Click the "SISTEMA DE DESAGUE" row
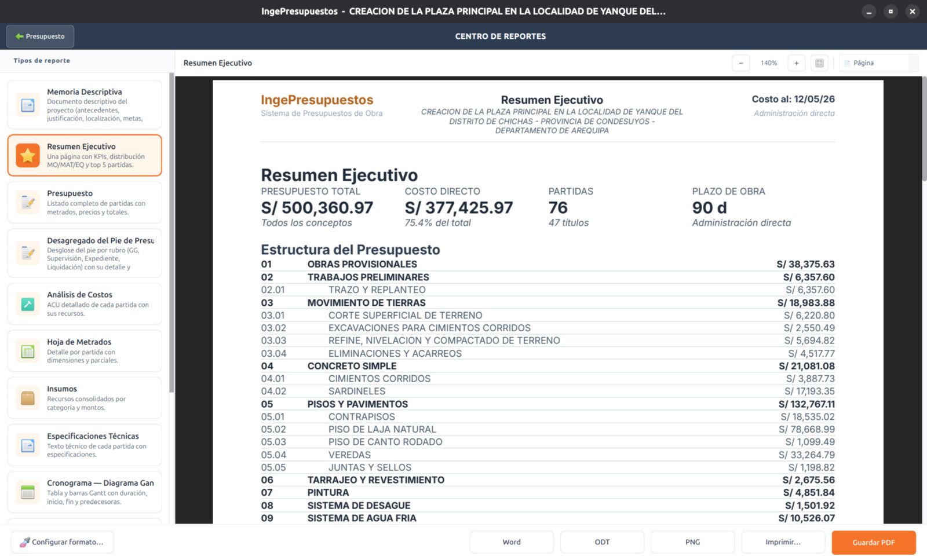The height and width of the screenshot is (560, 927). pyautogui.click(x=548, y=506)
